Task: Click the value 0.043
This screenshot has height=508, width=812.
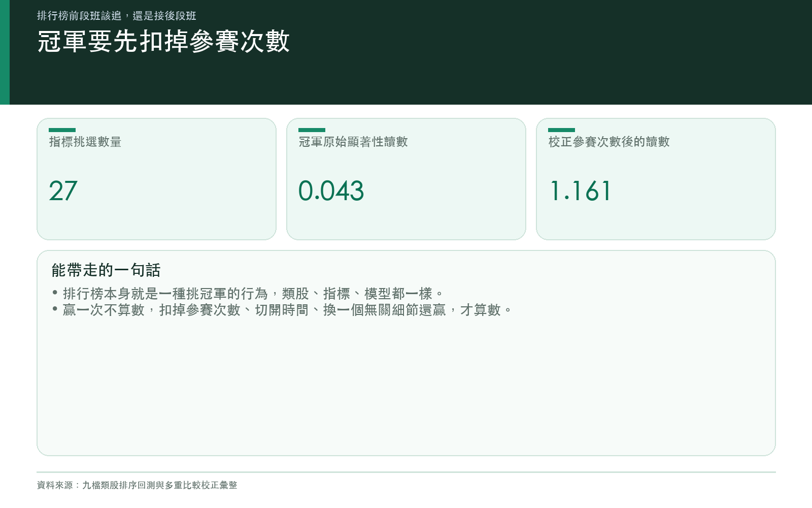Action: (x=331, y=191)
